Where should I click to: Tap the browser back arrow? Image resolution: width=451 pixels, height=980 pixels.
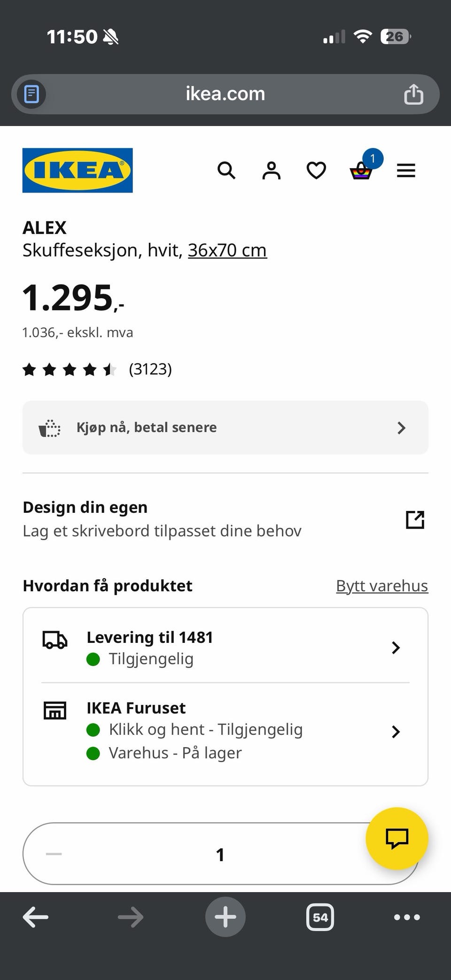pyautogui.click(x=36, y=917)
